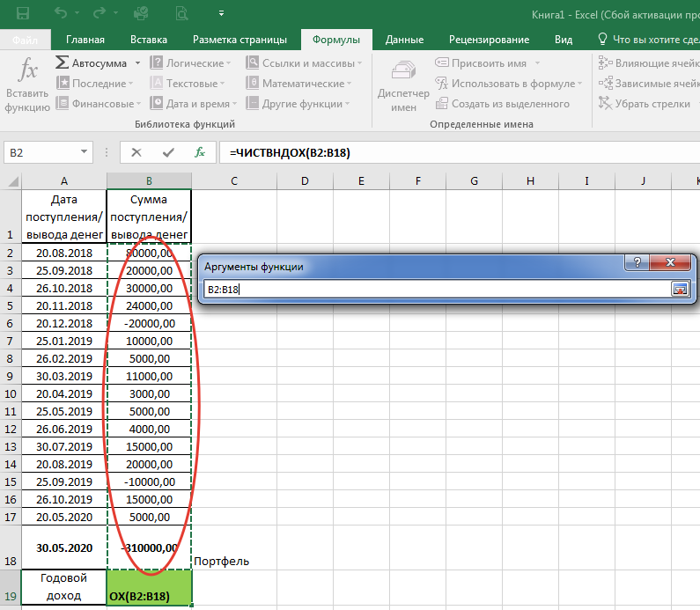The width and height of the screenshot is (700, 610).
Task: Click the Автосумма sigma icon
Action: 62,62
